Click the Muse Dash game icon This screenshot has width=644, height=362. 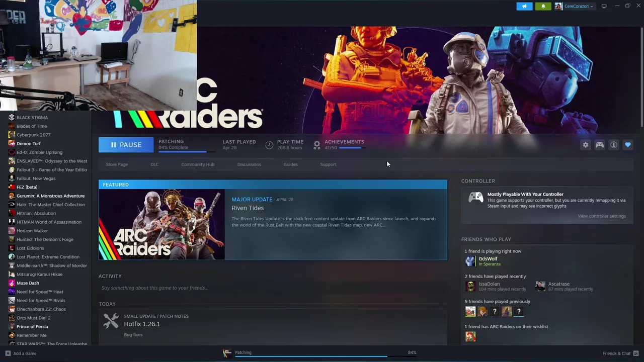[x=12, y=283]
